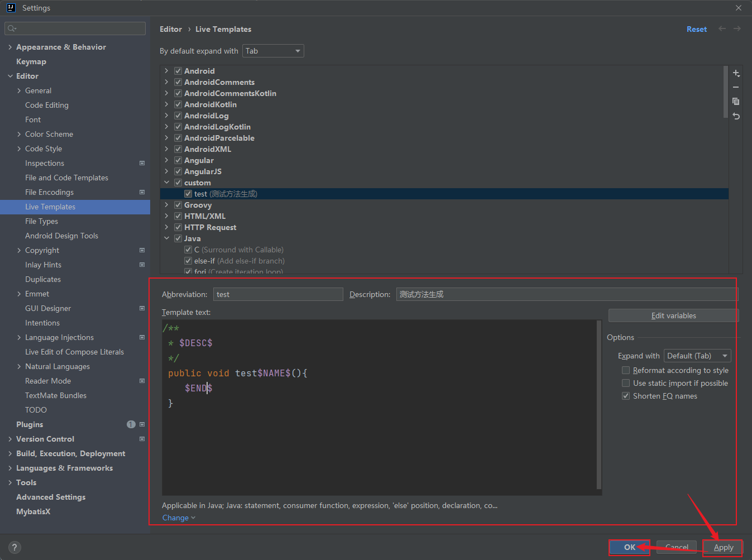
Task: Click the Duplicate template icon
Action: click(x=736, y=101)
